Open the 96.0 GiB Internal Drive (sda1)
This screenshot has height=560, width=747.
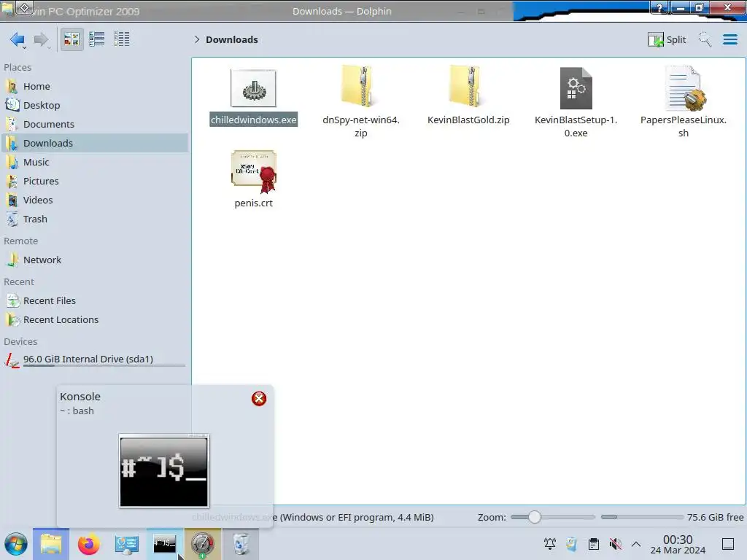(96, 359)
